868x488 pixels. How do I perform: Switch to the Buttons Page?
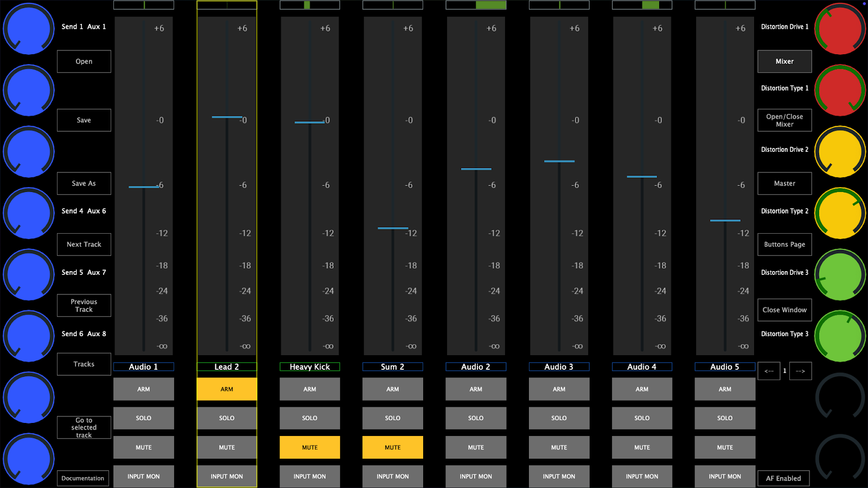pyautogui.click(x=784, y=245)
